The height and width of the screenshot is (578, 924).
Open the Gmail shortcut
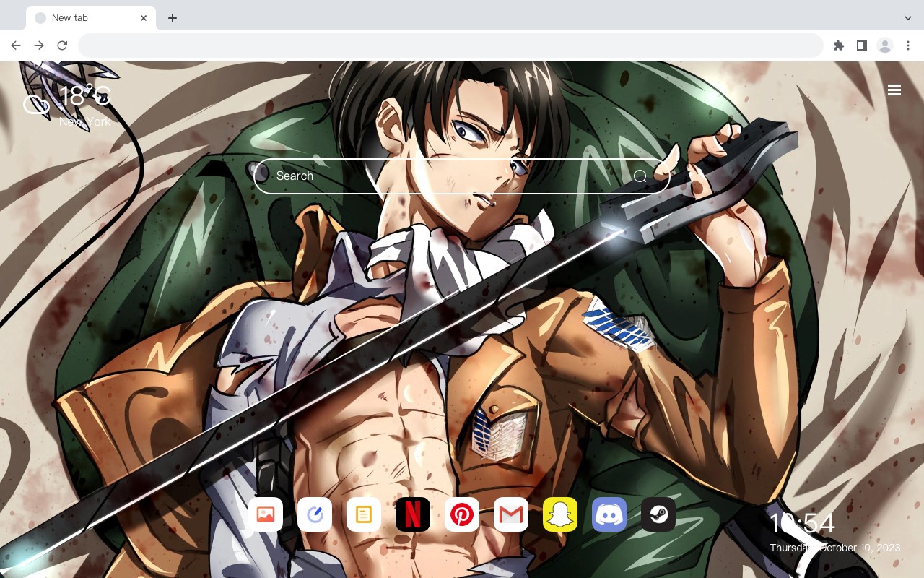point(511,514)
